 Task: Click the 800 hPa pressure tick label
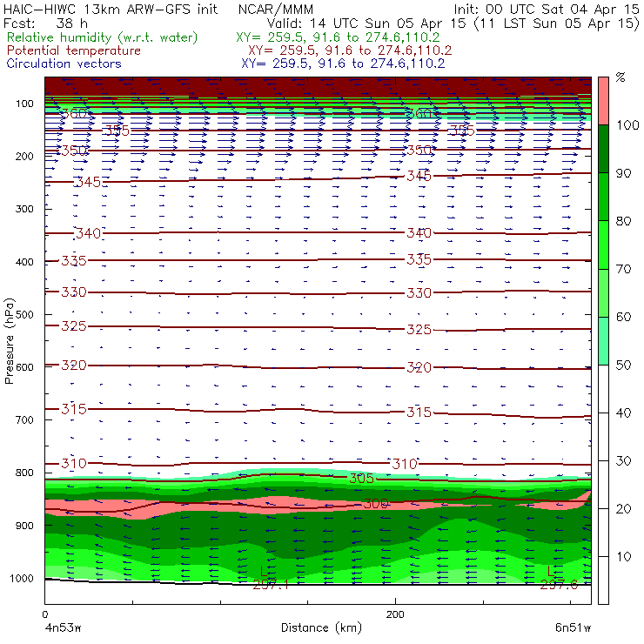24,473
